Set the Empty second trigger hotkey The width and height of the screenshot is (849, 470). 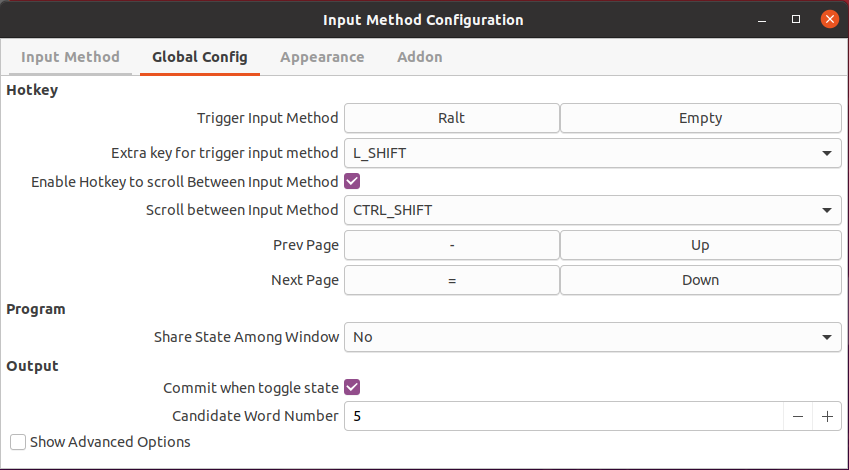[x=701, y=118]
